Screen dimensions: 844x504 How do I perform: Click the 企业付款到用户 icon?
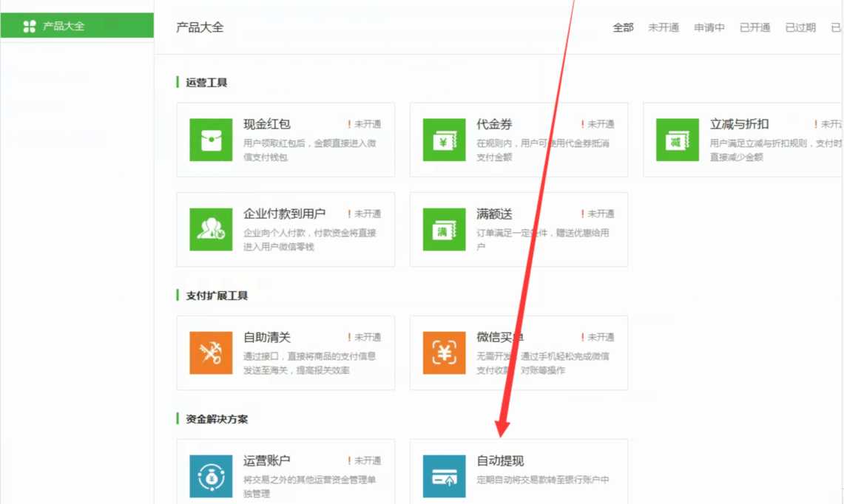[211, 229]
